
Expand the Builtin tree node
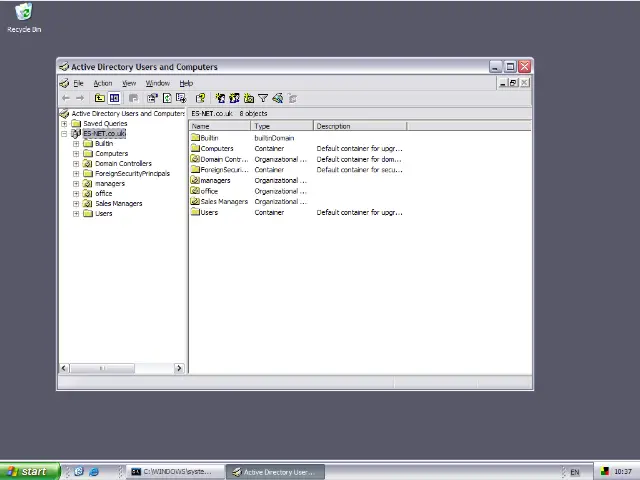click(76, 144)
